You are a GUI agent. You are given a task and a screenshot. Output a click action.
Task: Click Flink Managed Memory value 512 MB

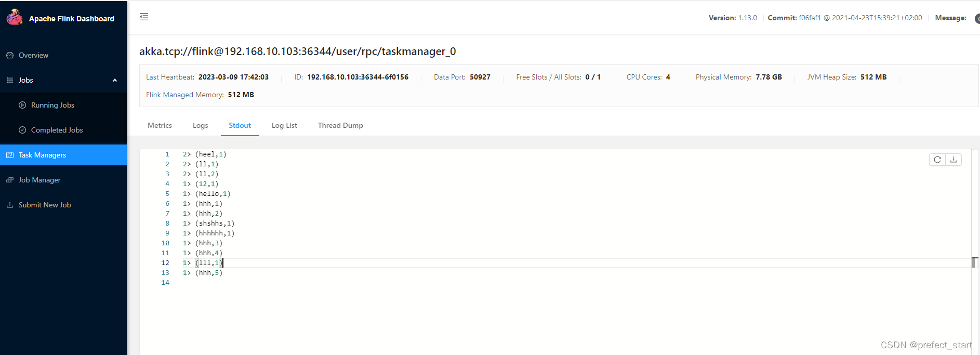pos(241,95)
